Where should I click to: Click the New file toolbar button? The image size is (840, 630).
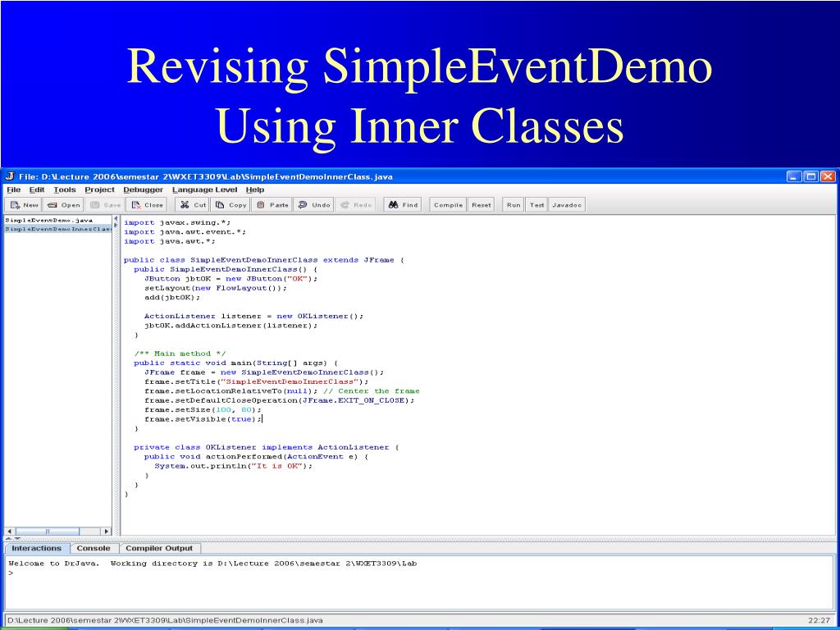tap(24, 204)
